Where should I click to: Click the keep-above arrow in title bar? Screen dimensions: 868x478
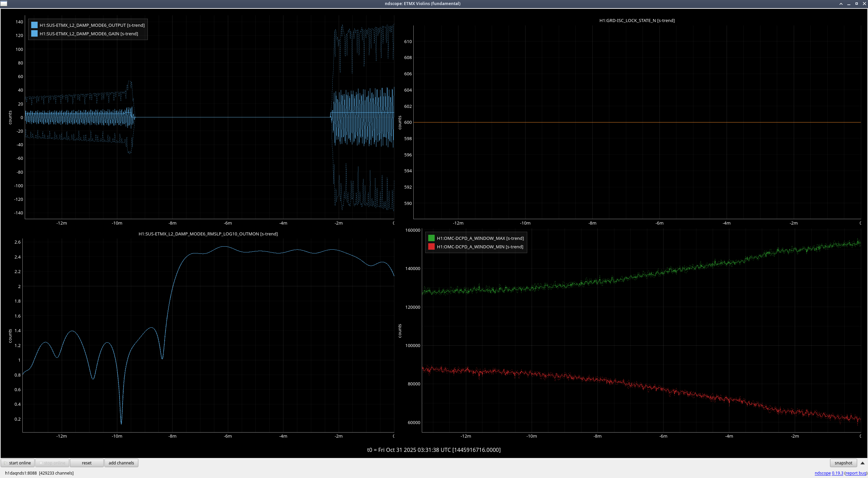(x=841, y=4)
